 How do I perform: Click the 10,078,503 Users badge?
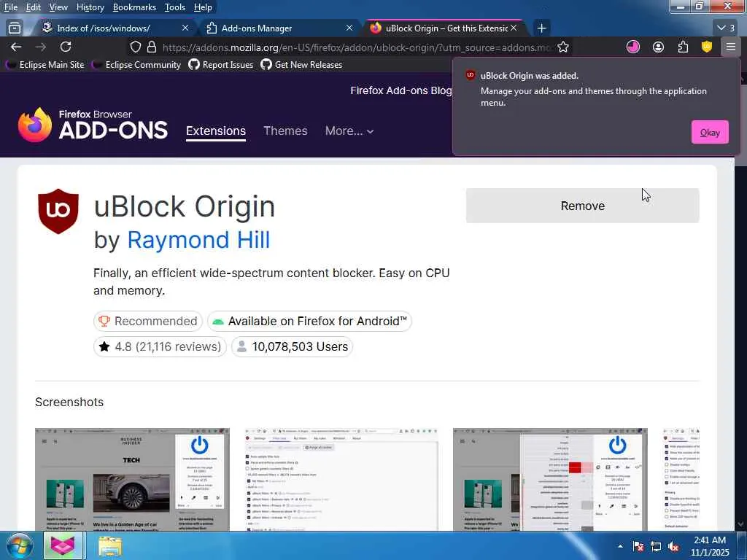pyautogui.click(x=292, y=346)
